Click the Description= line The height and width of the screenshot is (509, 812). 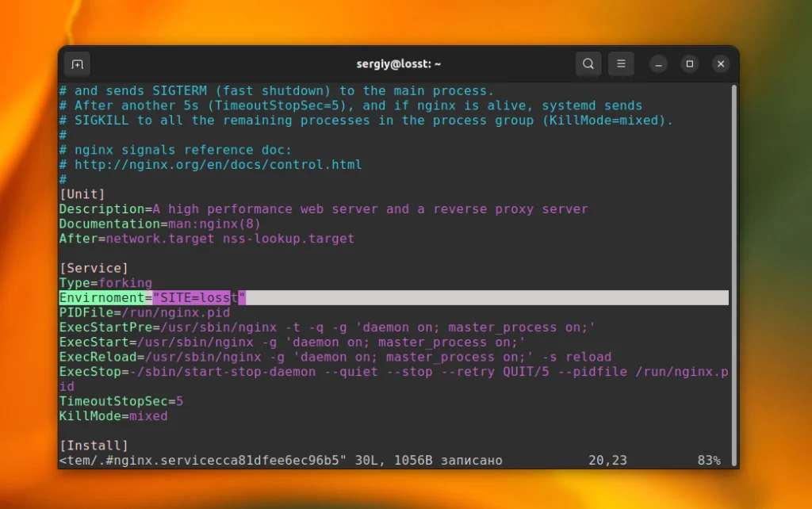pos(324,209)
